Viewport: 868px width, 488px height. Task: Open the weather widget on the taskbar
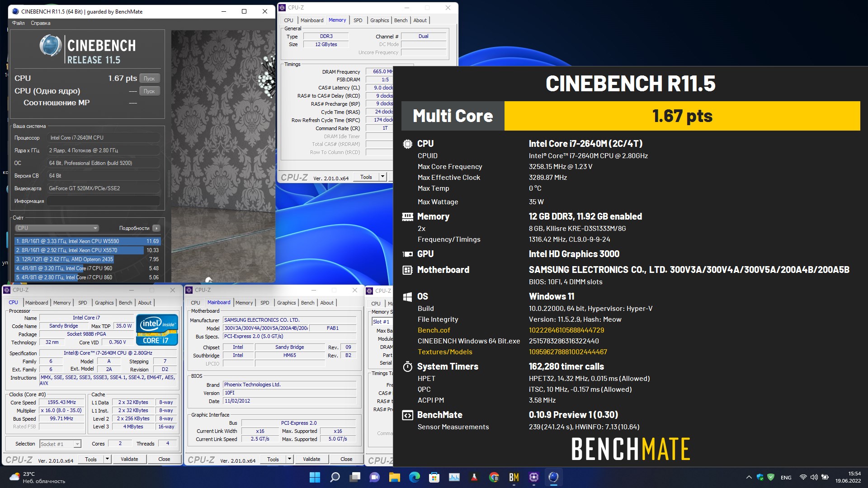[37, 477]
